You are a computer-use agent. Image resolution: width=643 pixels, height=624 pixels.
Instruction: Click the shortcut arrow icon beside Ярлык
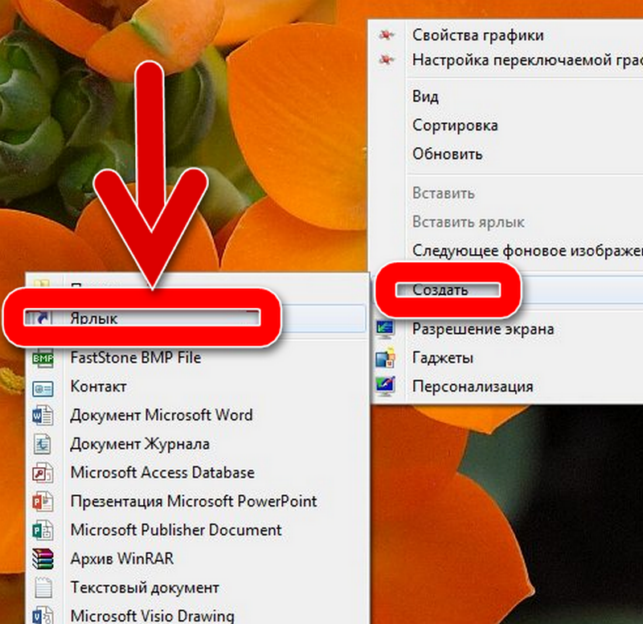(x=42, y=318)
